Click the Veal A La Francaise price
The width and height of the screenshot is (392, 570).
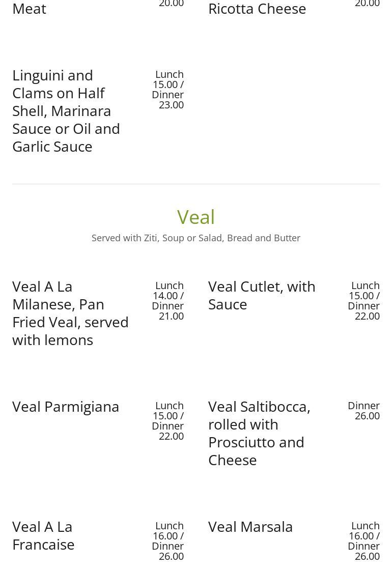168,541
